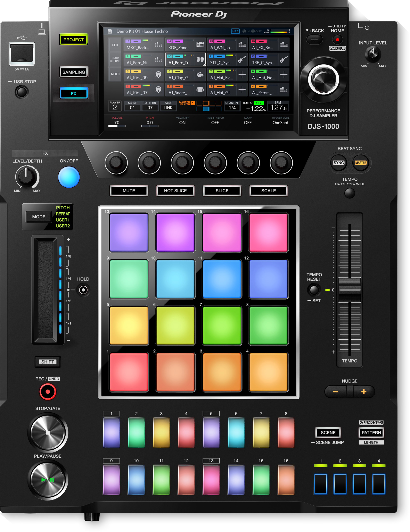This screenshot has width=410, height=532.
Task: Toggle the HPF filter badge on screen
Action: [236, 31]
